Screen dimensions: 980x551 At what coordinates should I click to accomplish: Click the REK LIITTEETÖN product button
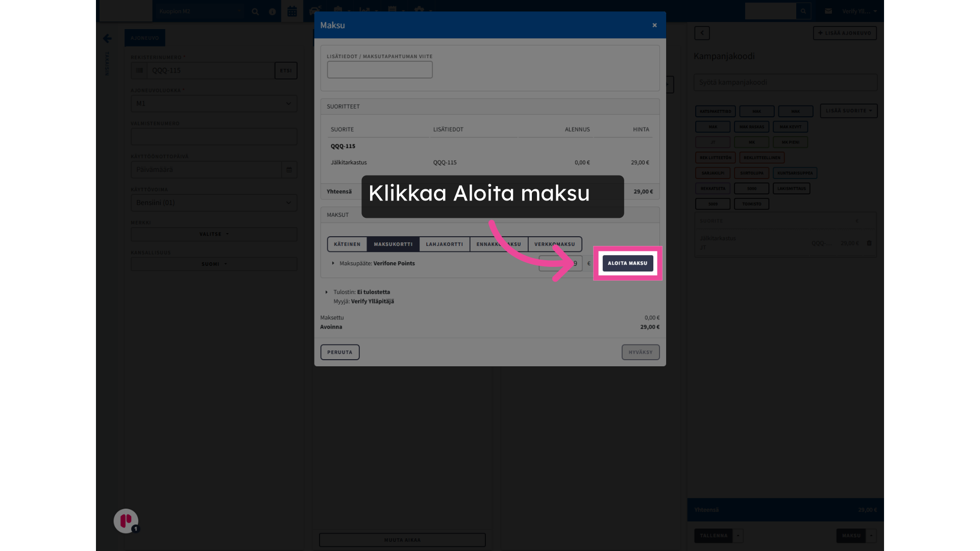[x=715, y=158]
